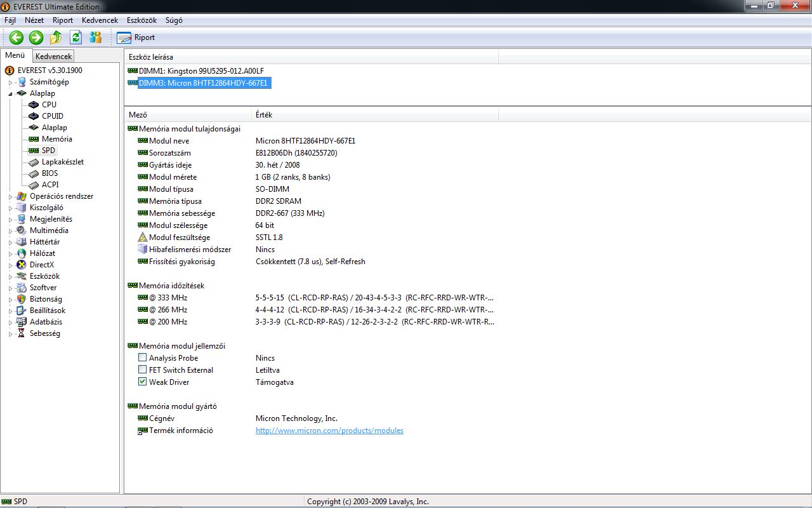Expand the Operációs rendszer node
This screenshot has height=508, width=812.
coord(10,197)
